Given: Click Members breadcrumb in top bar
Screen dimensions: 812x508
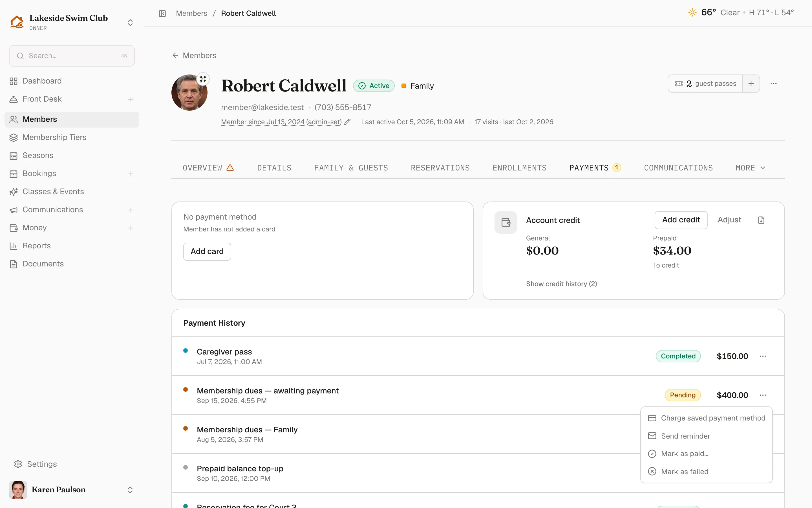Looking at the screenshot, I should 192,14.
